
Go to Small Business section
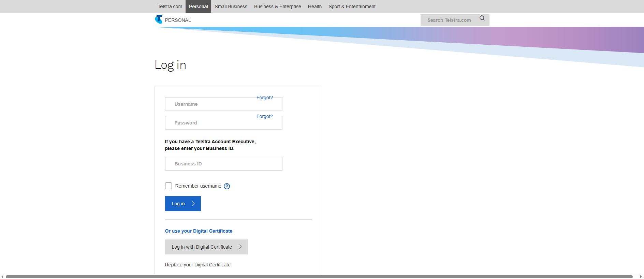coord(231,6)
